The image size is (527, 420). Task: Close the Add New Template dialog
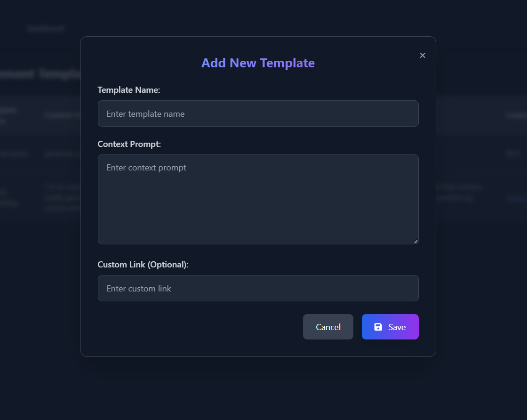click(x=423, y=56)
